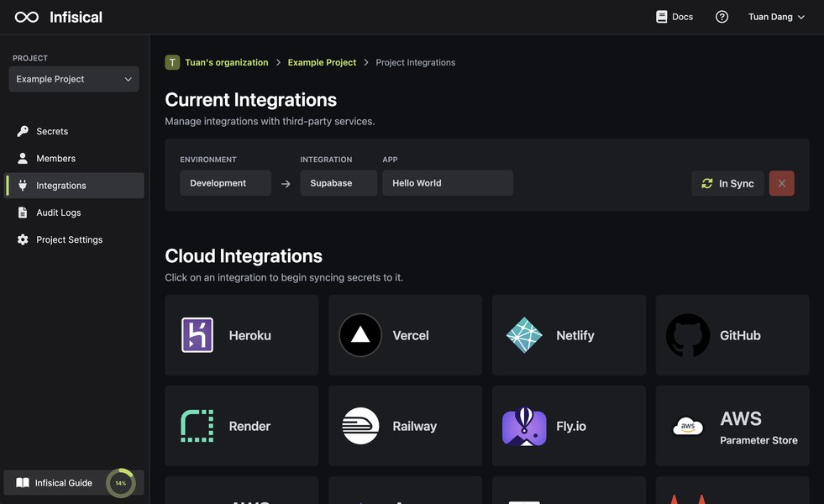Click the ENVIRONMENT column label

[x=208, y=160]
